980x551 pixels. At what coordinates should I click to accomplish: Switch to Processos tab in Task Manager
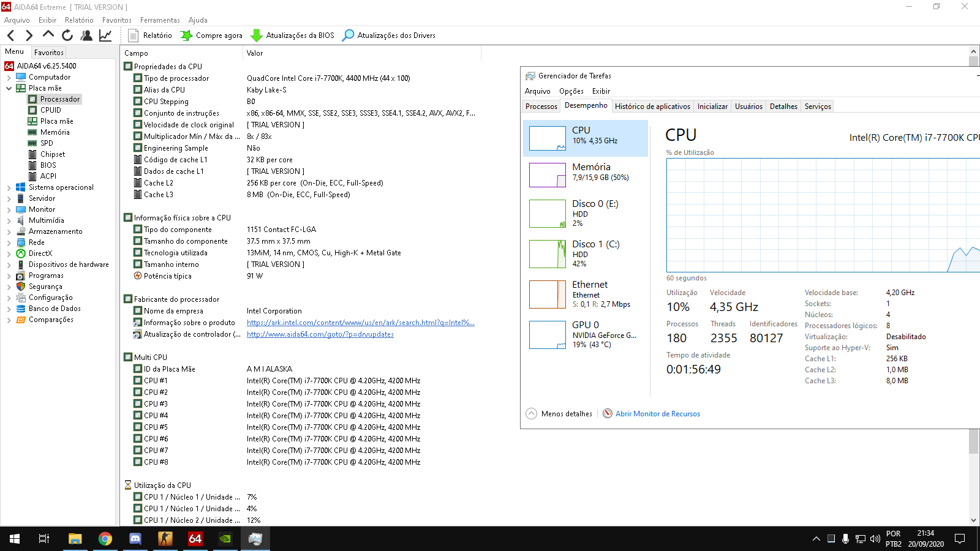(x=541, y=107)
